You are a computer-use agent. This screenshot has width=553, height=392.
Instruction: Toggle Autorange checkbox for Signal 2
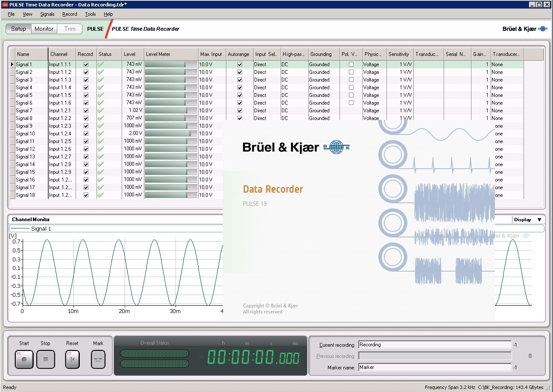tap(240, 72)
